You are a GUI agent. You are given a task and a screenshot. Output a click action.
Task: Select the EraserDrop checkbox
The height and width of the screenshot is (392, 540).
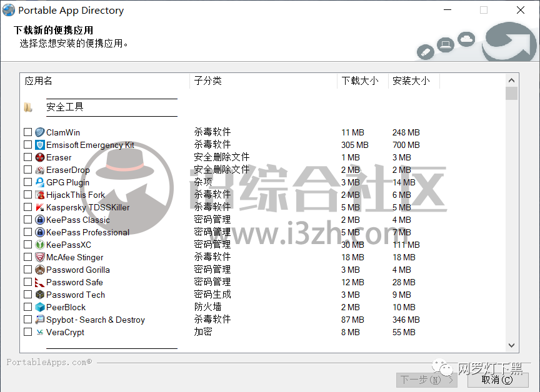(x=28, y=170)
